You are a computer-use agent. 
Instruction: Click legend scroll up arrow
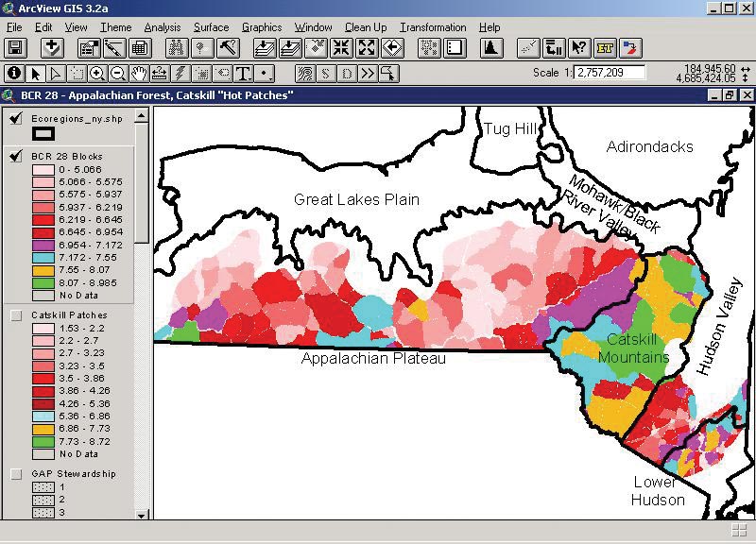(141, 115)
